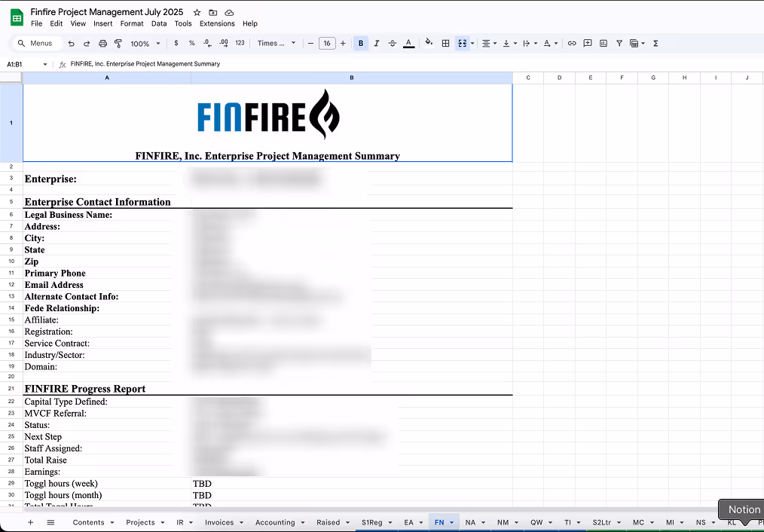Viewport: 764px width, 532px height.
Task: Add a new sheet with plus
Action: pyautogui.click(x=31, y=522)
